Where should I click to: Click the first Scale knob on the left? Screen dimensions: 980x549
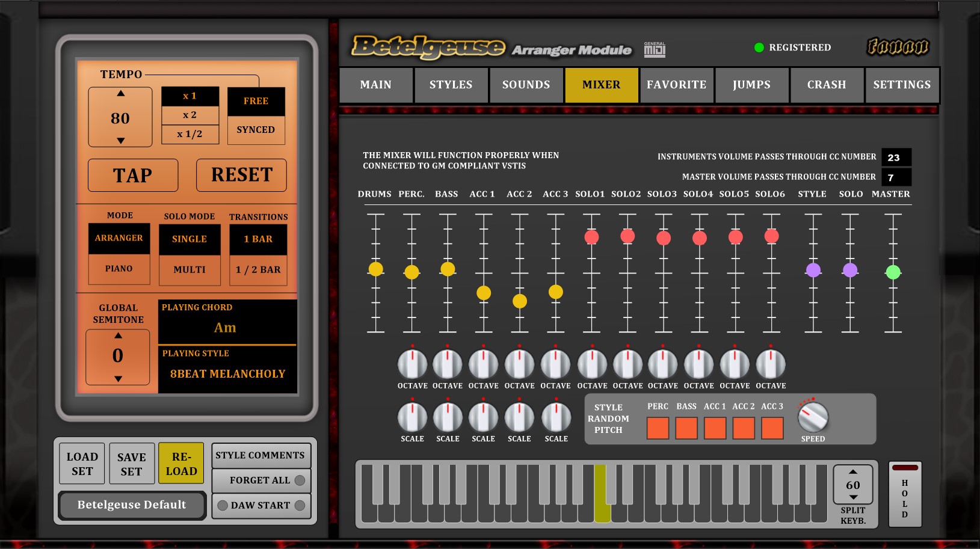412,417
